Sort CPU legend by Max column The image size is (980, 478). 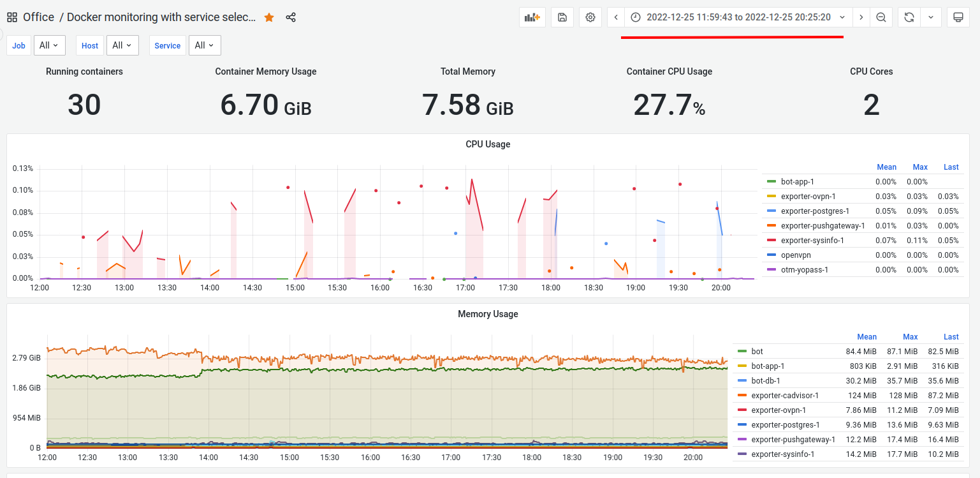coord(919,167)
